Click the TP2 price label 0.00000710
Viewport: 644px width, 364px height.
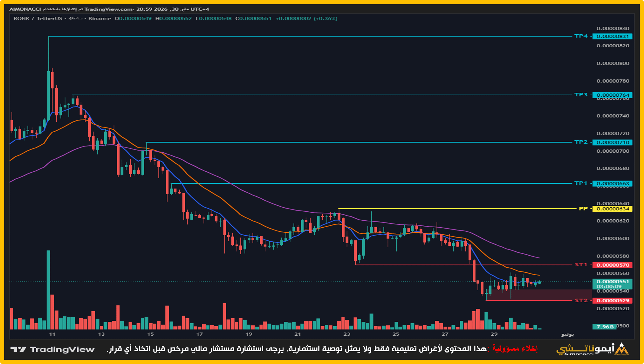point(612,142)
